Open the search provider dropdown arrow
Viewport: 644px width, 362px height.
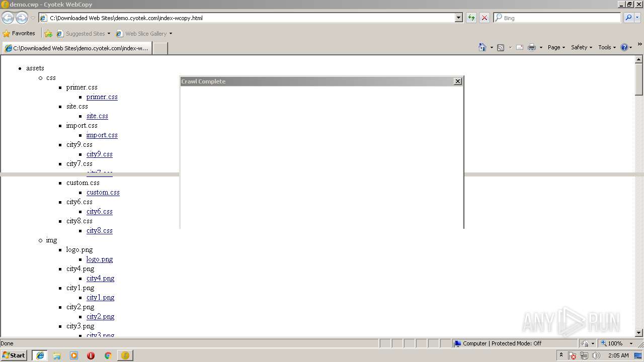637,18
